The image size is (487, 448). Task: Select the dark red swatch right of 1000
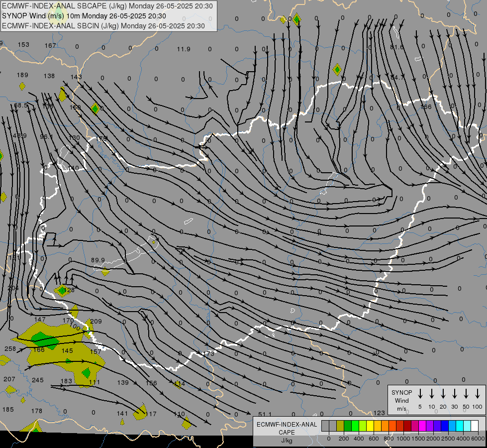coord(407,426)
